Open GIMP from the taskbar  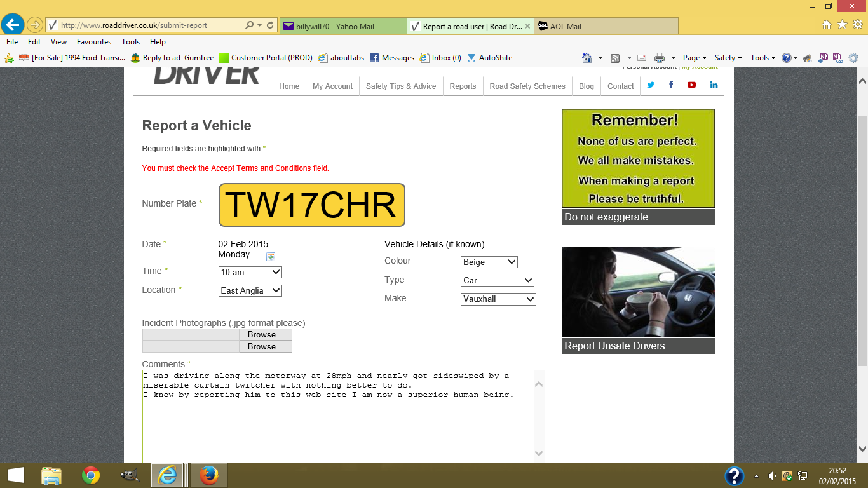pyautogui.click(x=130, y=475)
